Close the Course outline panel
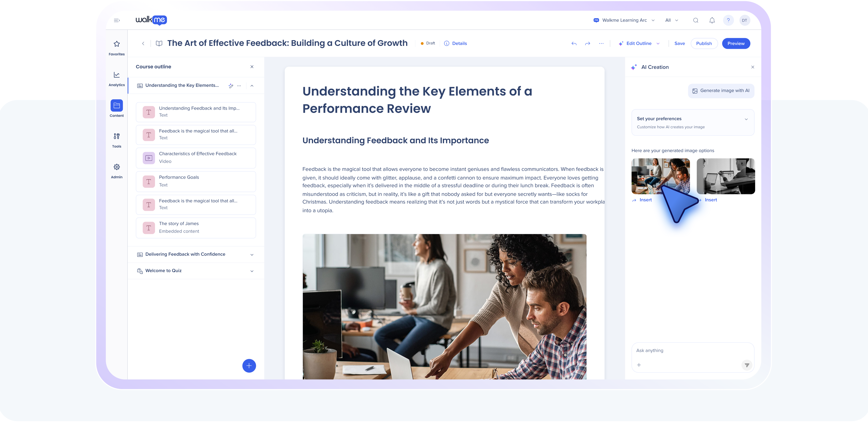The width and height of the screenshot is (868, 423). coord(252,67)
